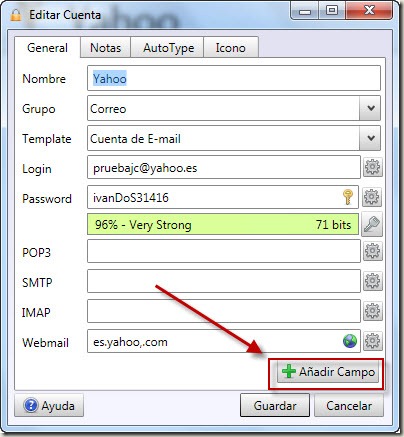
Task: Click the golden key icon in Password field
Action: 348,197
